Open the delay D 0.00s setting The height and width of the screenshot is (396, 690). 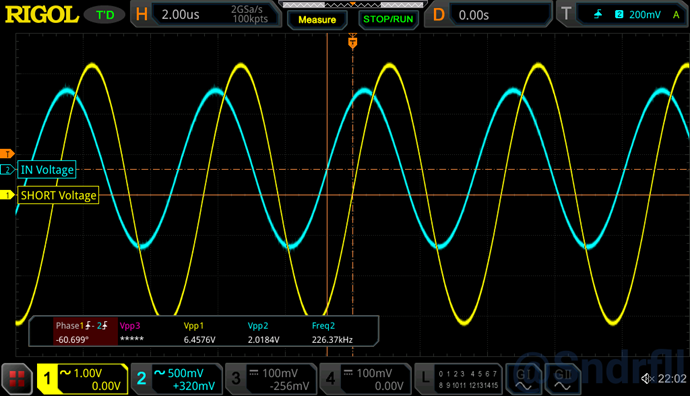coord(488,15)
